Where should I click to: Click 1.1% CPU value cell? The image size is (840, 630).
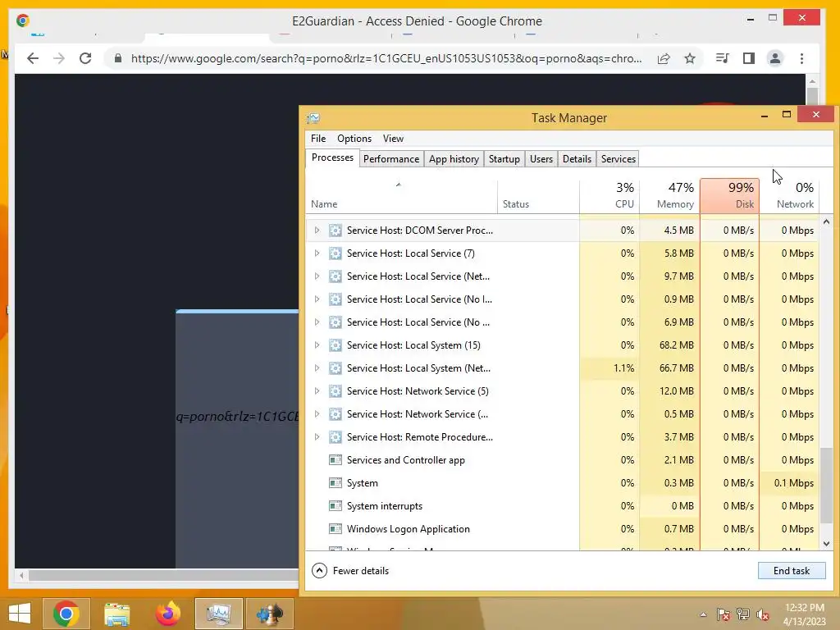click(609, 368)
